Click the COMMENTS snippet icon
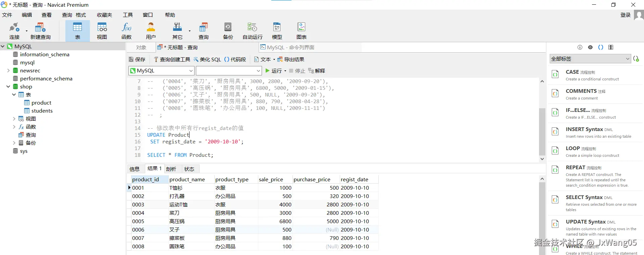 tap(555, 93)
